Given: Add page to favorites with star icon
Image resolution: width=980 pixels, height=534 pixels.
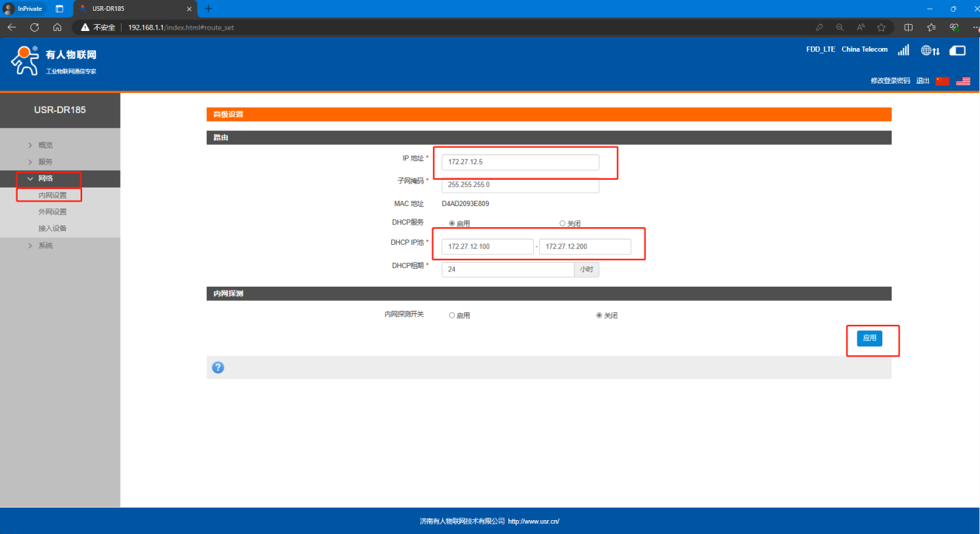Looking at the screenshot, I should pyautogui.click(x=881, y=27).
